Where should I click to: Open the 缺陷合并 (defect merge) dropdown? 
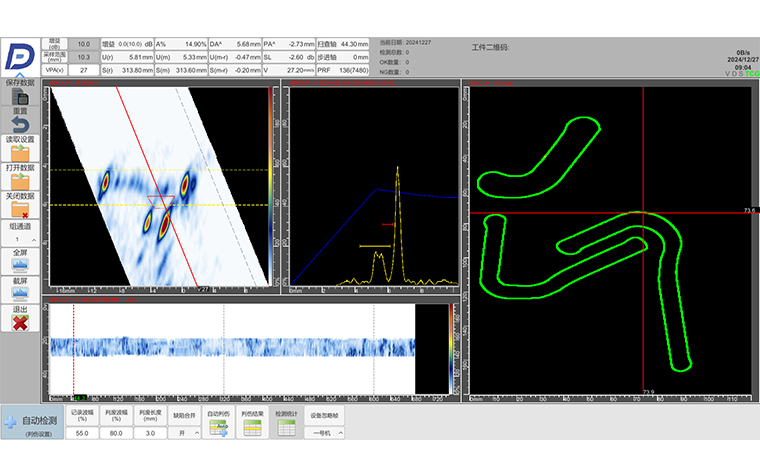point(185,433)
